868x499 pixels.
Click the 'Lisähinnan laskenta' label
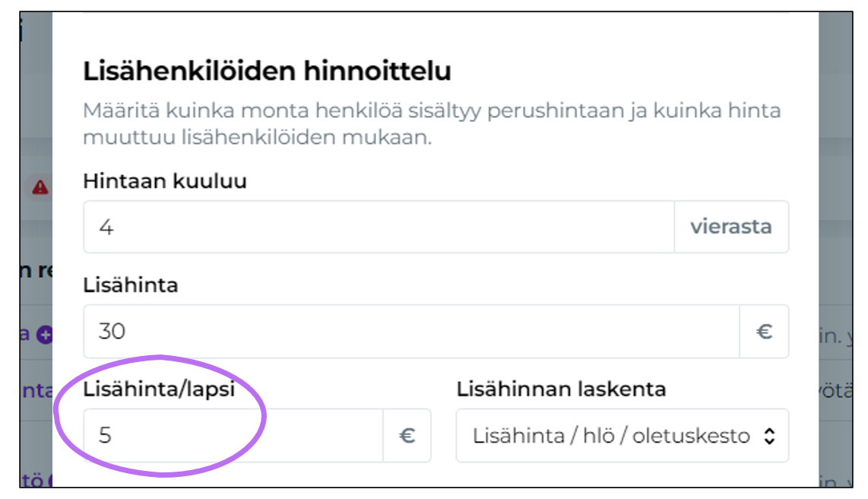click(562, 389)
